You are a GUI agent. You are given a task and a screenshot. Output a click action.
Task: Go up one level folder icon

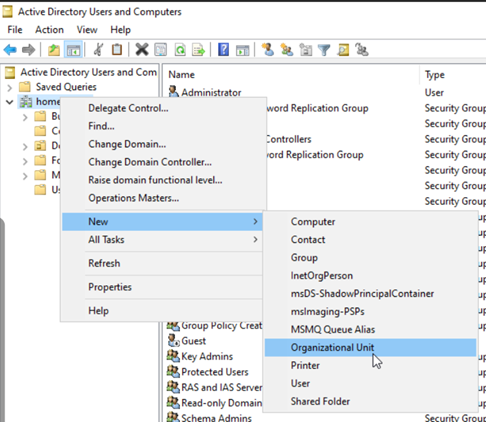tap(54, 50)
